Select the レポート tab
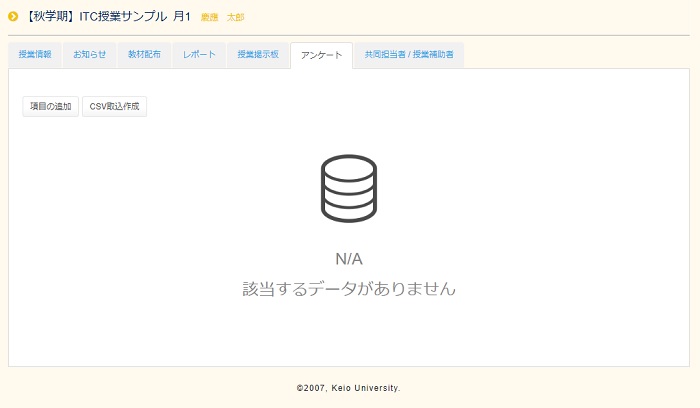The width and height of the screenshot is (700, 408). [198, 55]
